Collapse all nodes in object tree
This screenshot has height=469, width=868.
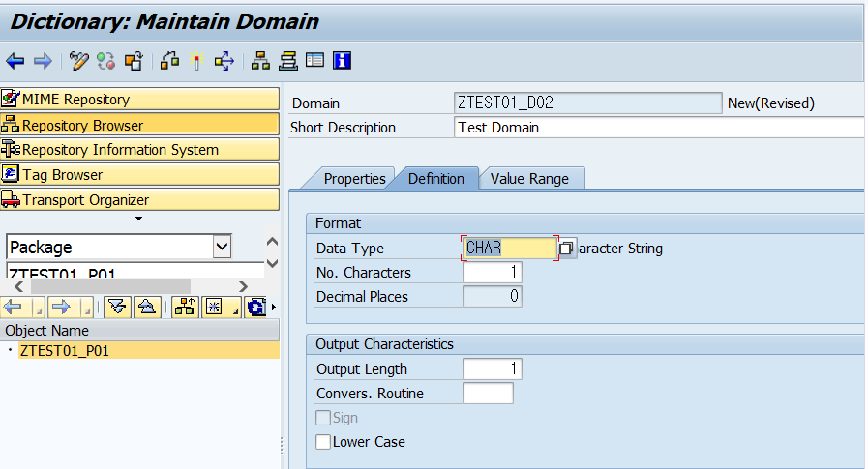pos(147,307)
